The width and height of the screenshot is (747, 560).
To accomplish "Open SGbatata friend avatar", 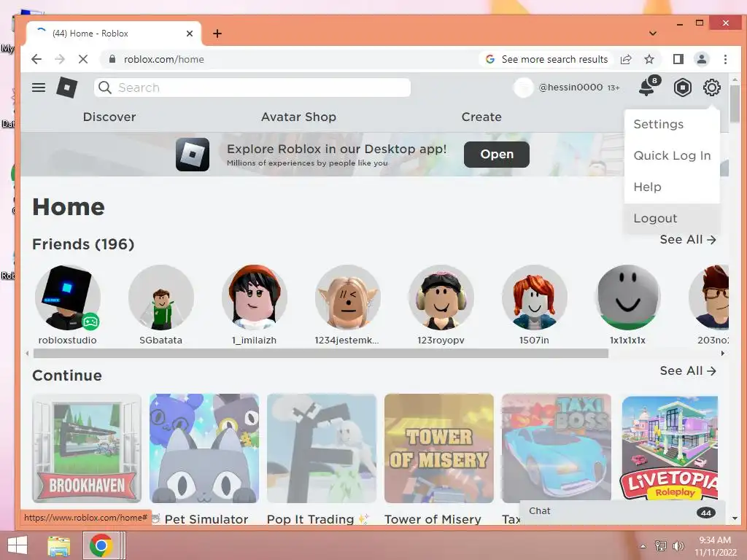I will [161, 297].
